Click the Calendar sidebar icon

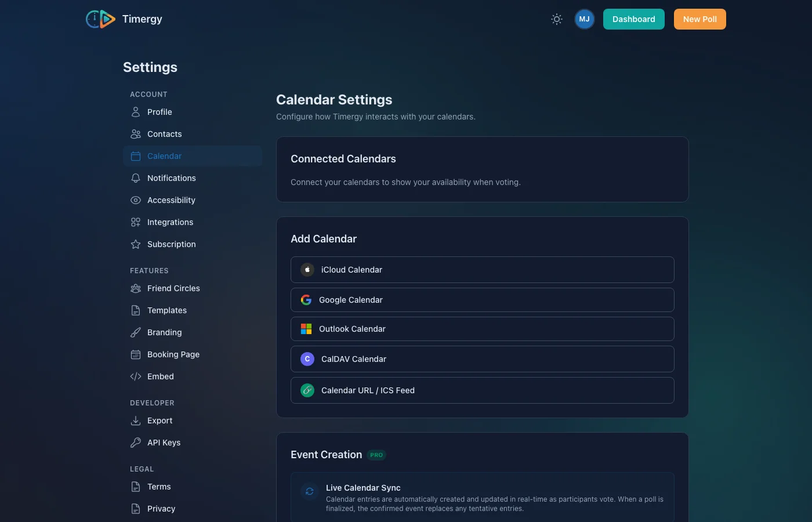pos(136,156)
